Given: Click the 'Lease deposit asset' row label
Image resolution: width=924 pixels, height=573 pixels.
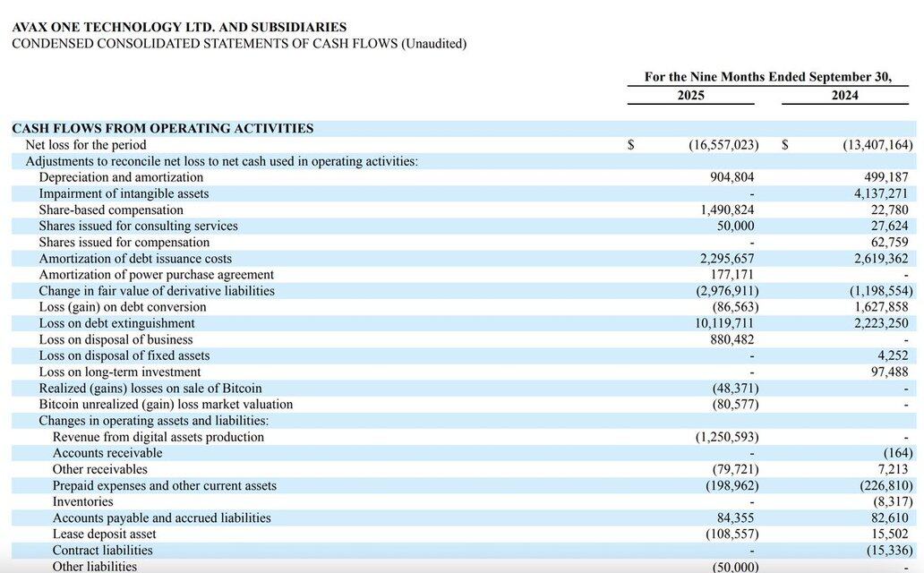Looking at the screenshot, I should (x=105, y=534).
